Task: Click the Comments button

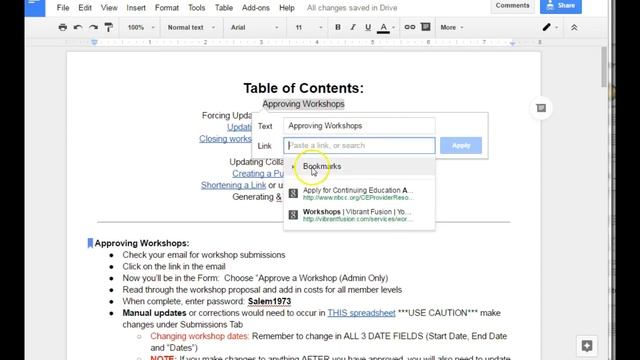Action: [512, 6]
